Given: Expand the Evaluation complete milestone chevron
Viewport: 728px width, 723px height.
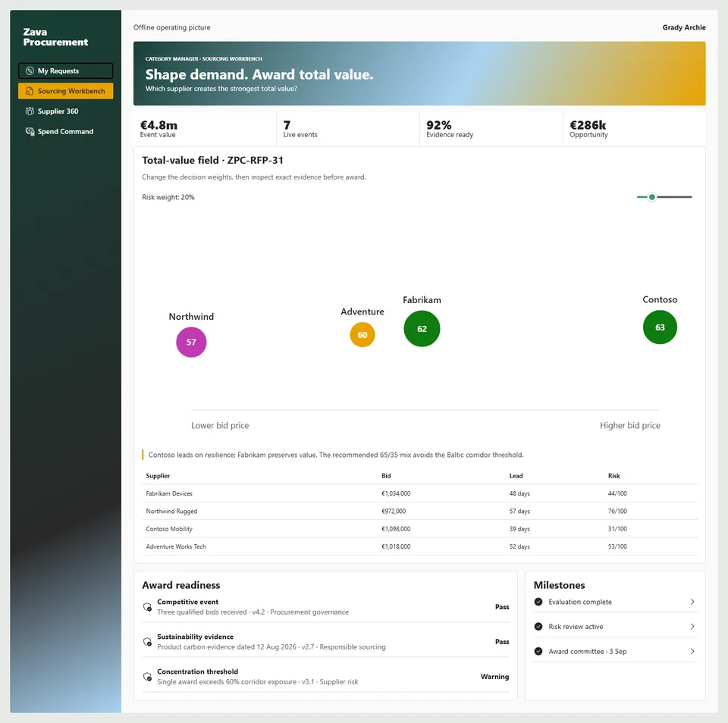Looking at the screenshot, I should click(x=692, y=602).
